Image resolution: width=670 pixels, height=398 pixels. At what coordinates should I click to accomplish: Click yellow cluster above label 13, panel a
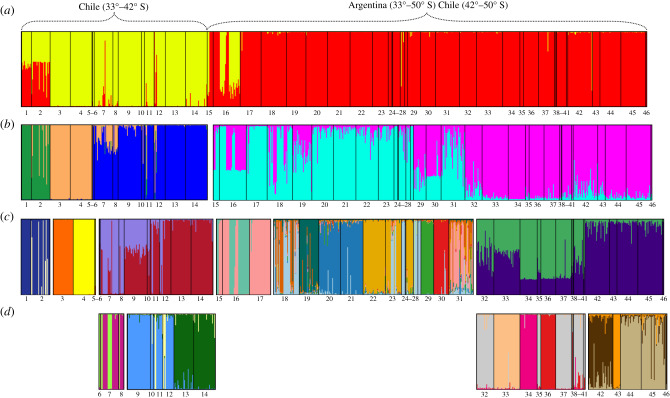(175, 68)
